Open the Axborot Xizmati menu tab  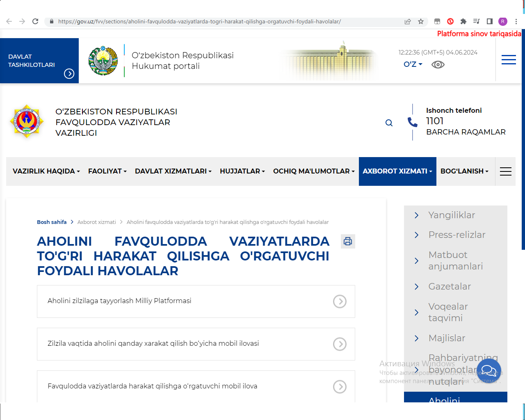coord(397,171)
